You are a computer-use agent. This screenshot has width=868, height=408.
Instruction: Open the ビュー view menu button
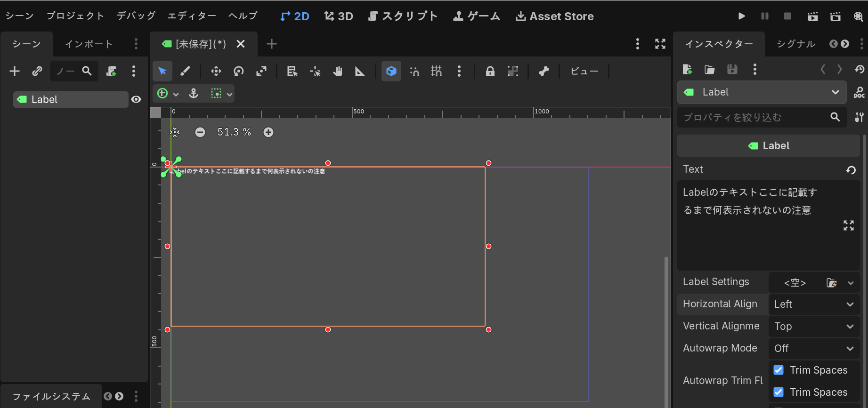584,71
